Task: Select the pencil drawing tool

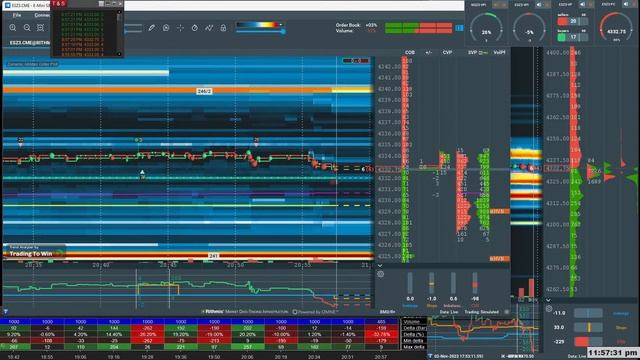Action: point(151,28)
